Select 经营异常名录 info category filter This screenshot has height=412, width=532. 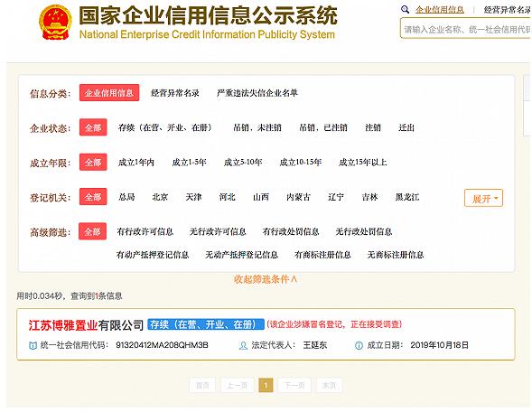[x=175, y=93]
